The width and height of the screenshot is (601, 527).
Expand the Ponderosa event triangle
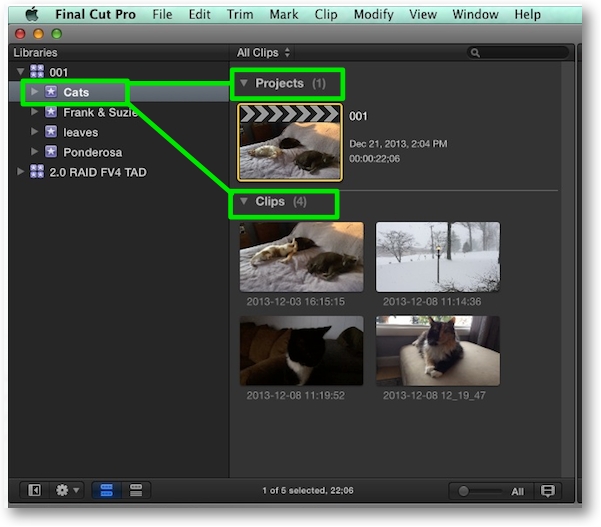pos(34,151)
